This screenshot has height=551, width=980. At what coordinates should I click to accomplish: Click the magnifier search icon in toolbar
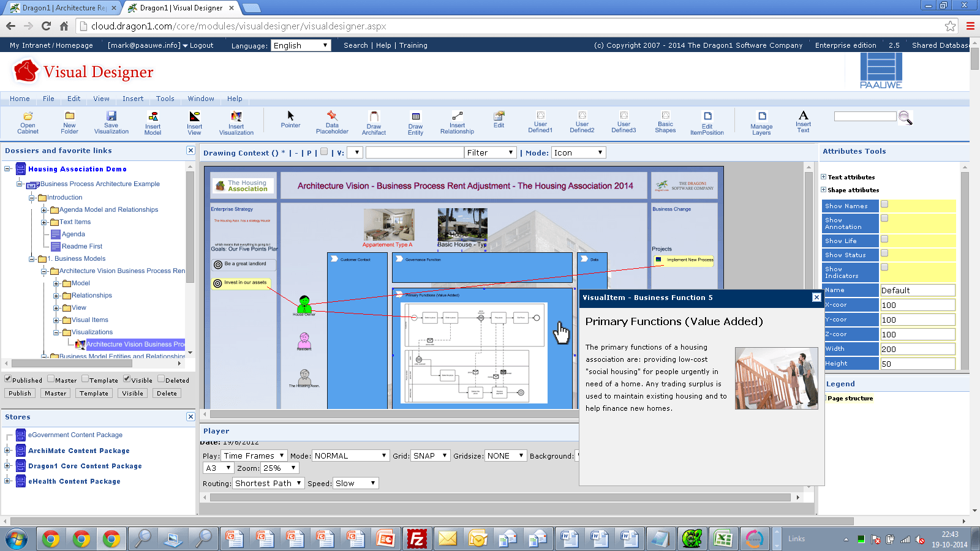(x=905, y=118)
